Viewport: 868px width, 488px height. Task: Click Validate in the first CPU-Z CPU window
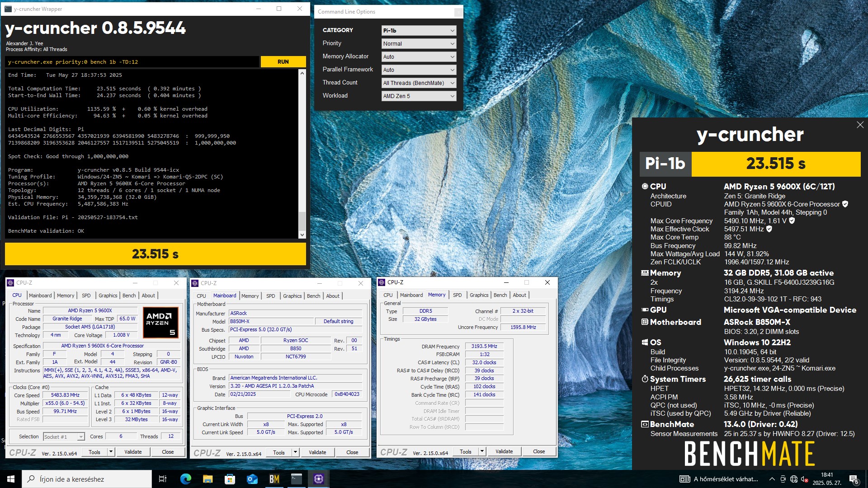tap(133, 452)
